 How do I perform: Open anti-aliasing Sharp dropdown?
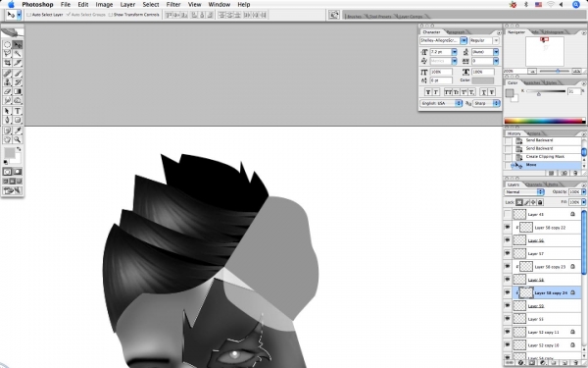tap(486, 103)
